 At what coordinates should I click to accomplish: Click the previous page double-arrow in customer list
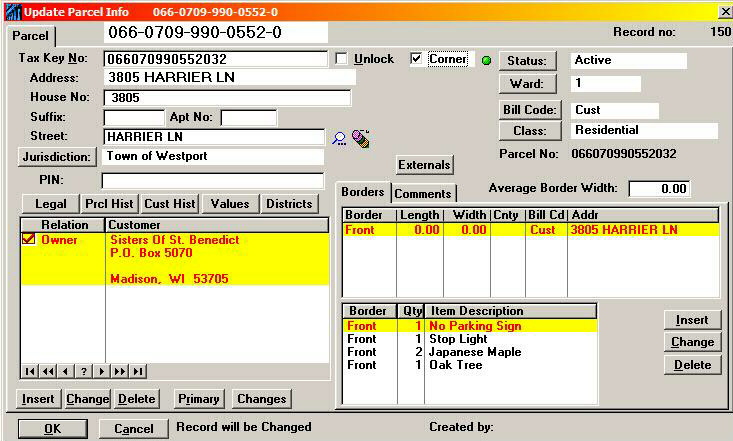click(x=48, y=371)
